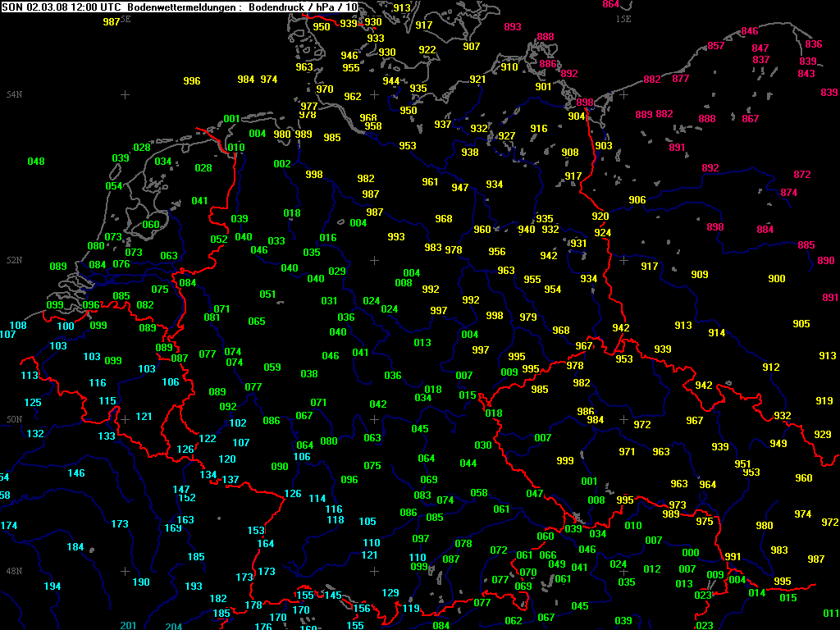
Task: Pick the pink station reading 846
Action: (750, 31)
